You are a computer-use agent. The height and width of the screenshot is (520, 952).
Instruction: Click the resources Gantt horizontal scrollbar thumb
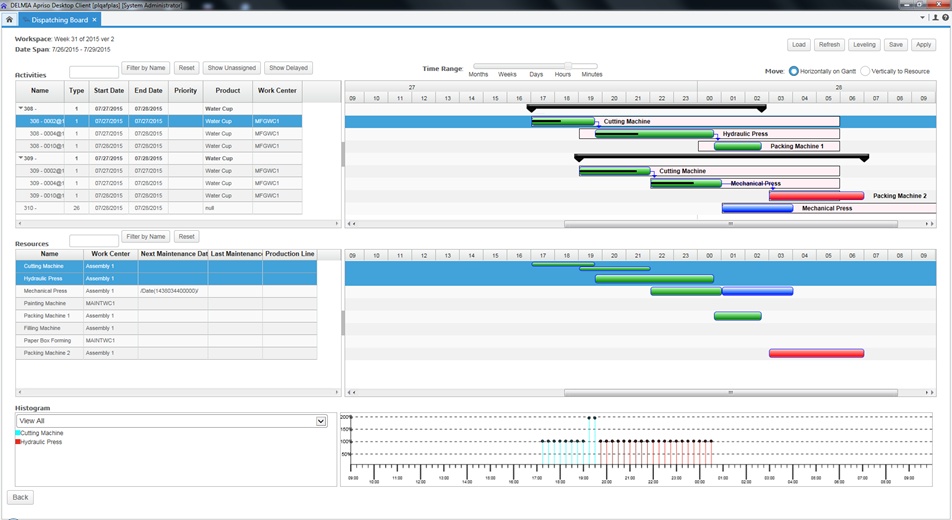(730, 392)
